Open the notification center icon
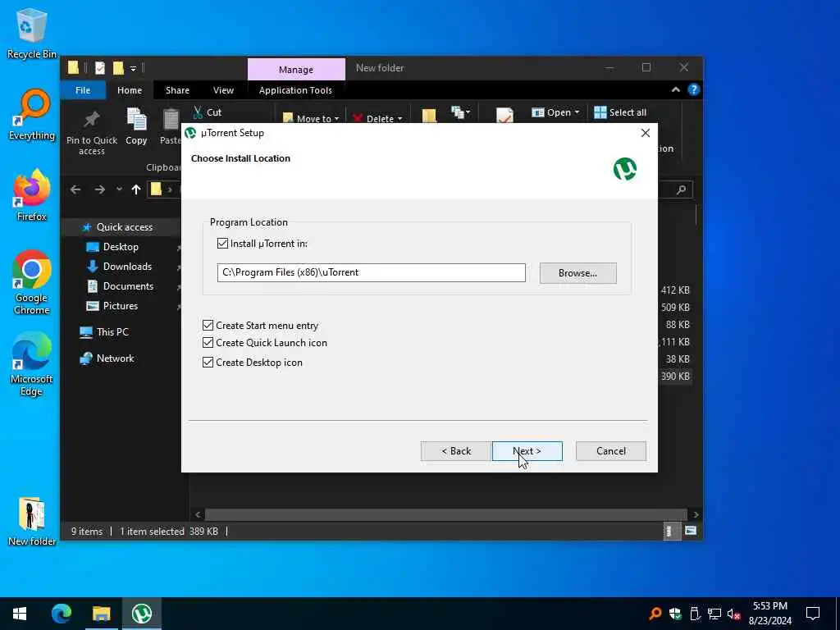This screenshot has height=630, width=840. 813,614
